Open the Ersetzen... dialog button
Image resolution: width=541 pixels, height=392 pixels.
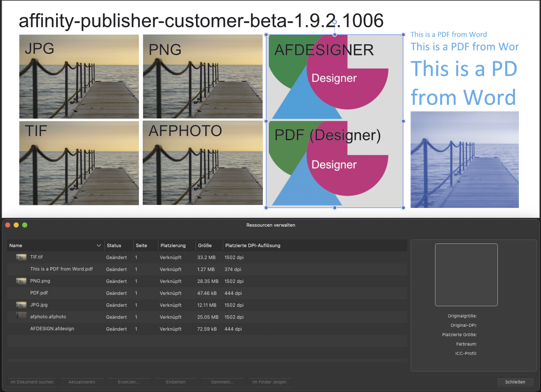click(129, 382)
